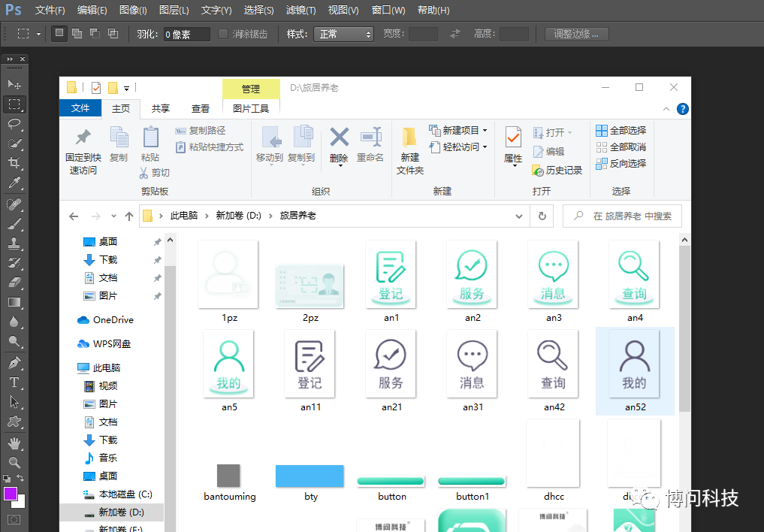
Task: Switch to the 查看 ribbon tab
Action: 201,109
